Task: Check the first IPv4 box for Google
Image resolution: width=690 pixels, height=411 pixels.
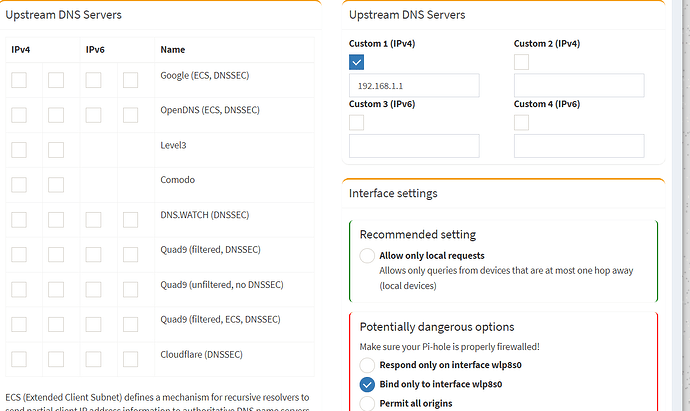Action: (x=19, y=80)
